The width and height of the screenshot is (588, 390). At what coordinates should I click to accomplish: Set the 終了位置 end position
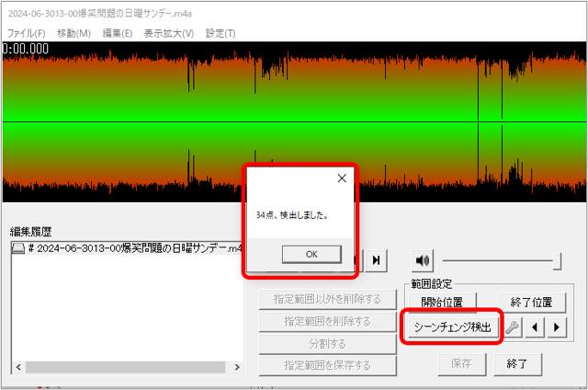531,303
